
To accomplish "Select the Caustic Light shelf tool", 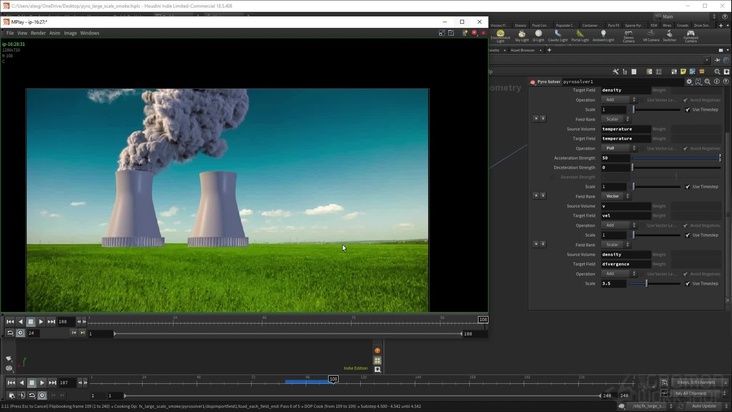I will [x=558, y=35].
